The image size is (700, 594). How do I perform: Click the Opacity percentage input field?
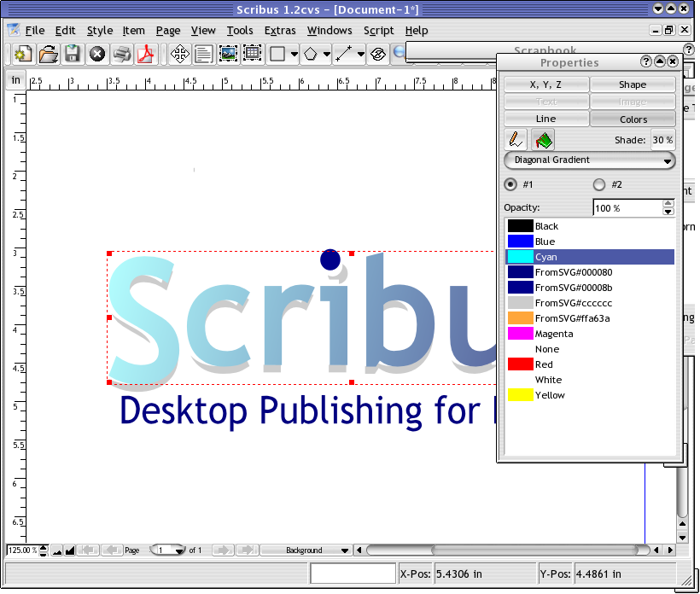tap(627, 208)
